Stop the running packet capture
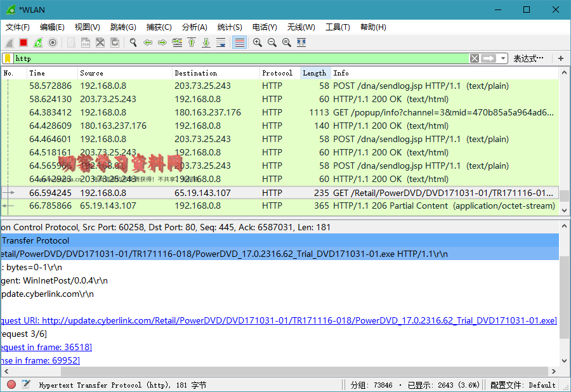The width and height of the screenshot is (571, 392). pos(23,42)
